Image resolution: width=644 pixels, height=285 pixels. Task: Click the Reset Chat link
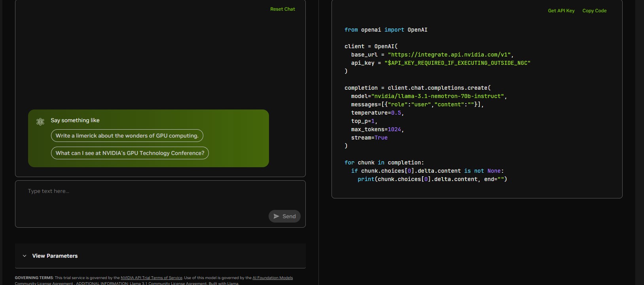pos(282,9)
